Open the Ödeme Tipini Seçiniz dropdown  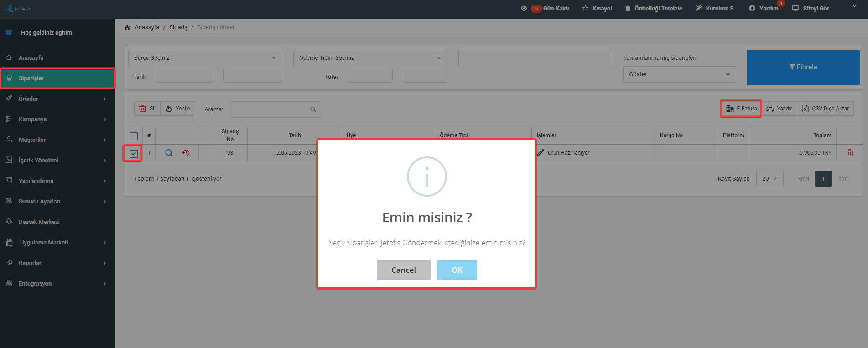pyautogui.click(x=370, y=58)
